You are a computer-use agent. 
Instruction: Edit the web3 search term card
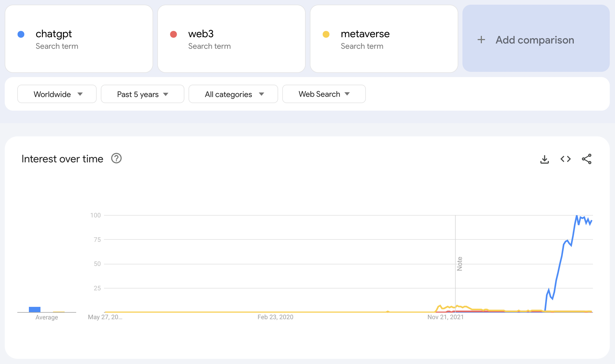[232, 39]
